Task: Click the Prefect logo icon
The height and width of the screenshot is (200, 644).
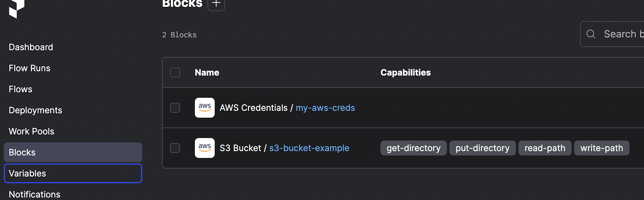Action: coord(17,8)
